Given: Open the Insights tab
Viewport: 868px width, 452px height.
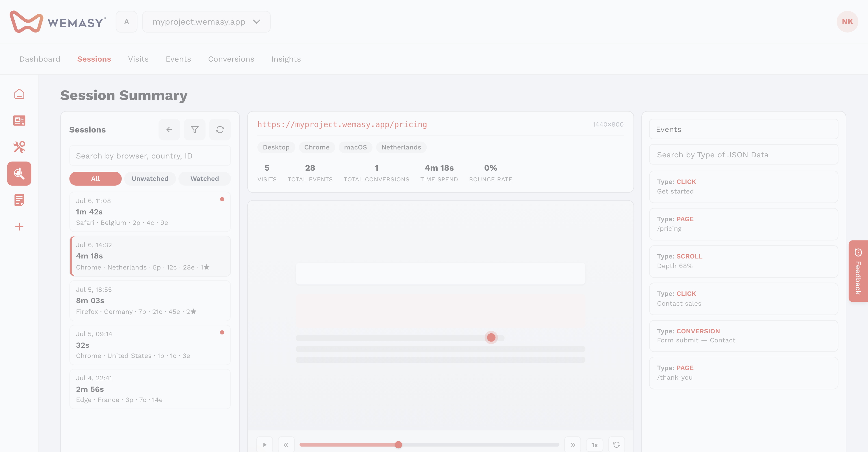Looking at the screenshot, I should 286,59.
